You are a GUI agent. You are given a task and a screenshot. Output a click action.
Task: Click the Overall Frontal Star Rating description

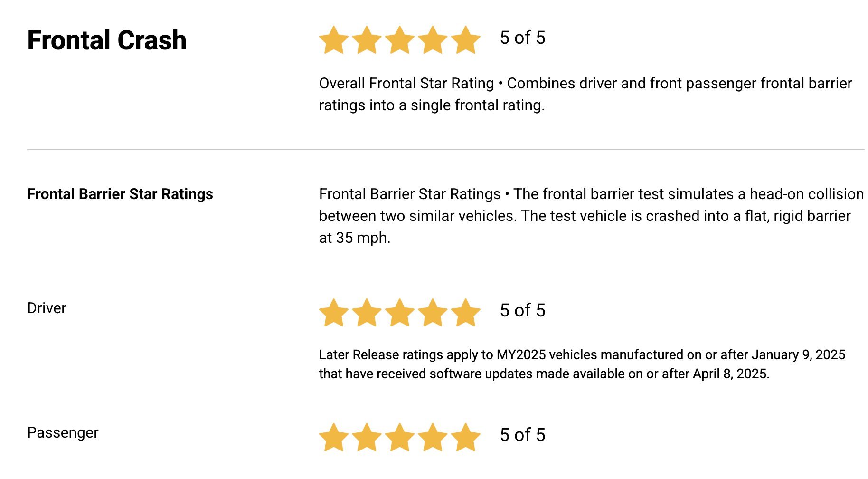585,94
